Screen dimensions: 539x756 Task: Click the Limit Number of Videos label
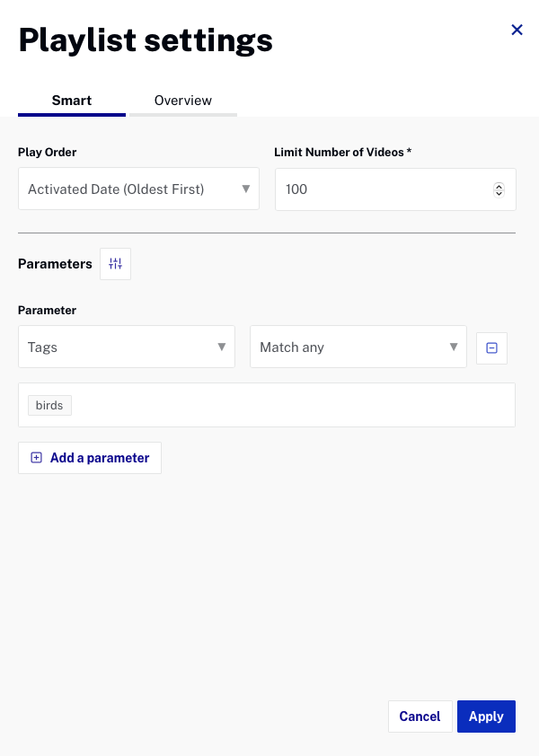342,153
